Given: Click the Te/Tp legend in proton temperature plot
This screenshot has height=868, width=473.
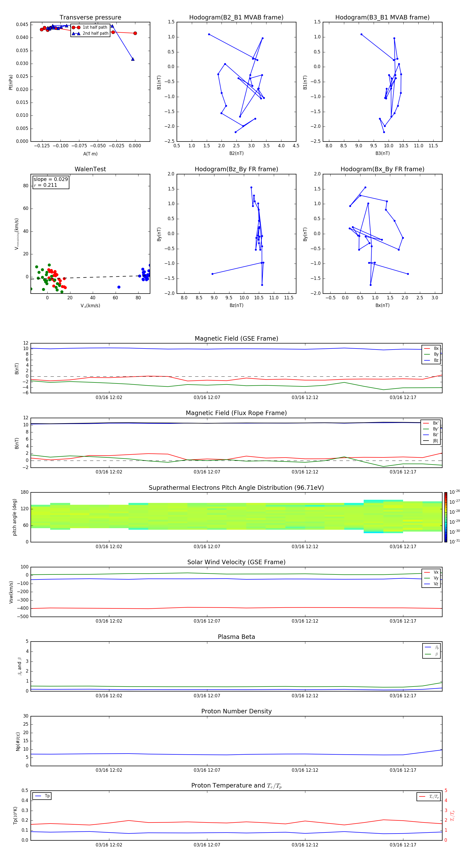Looking at the screenshot, I should 429,796.
